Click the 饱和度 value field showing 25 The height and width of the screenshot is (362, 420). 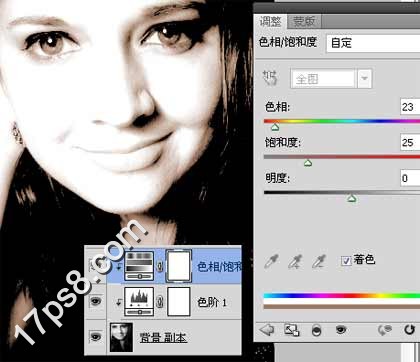click(410, 143)
